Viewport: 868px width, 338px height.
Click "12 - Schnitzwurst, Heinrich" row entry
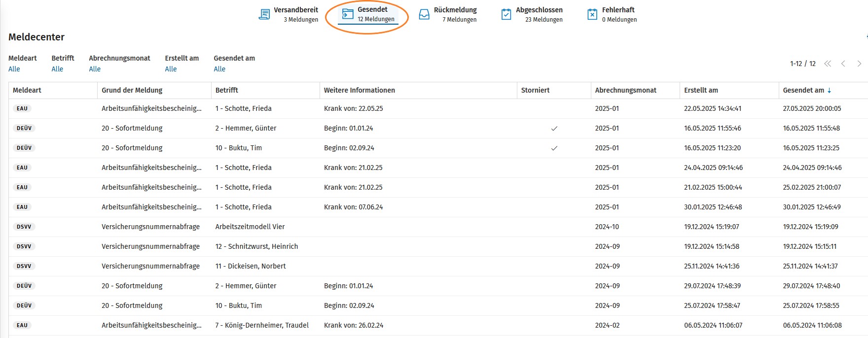point(257,246)
